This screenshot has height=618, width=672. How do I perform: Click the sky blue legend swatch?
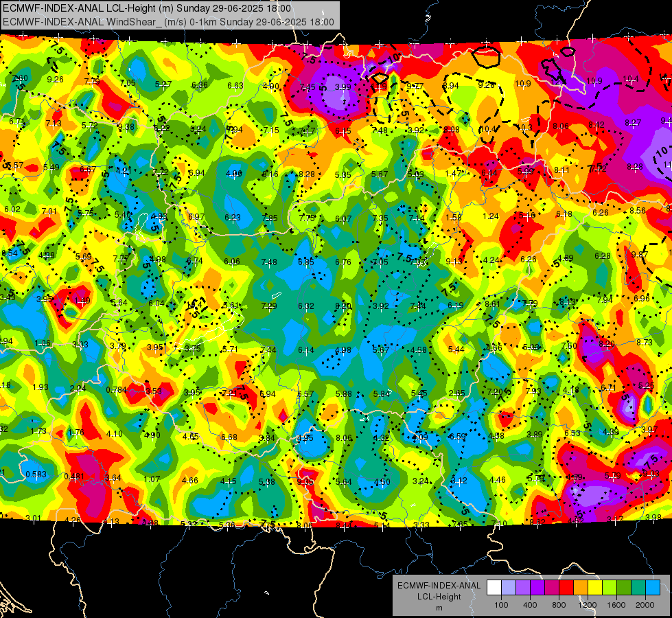[x=653, y=588]
